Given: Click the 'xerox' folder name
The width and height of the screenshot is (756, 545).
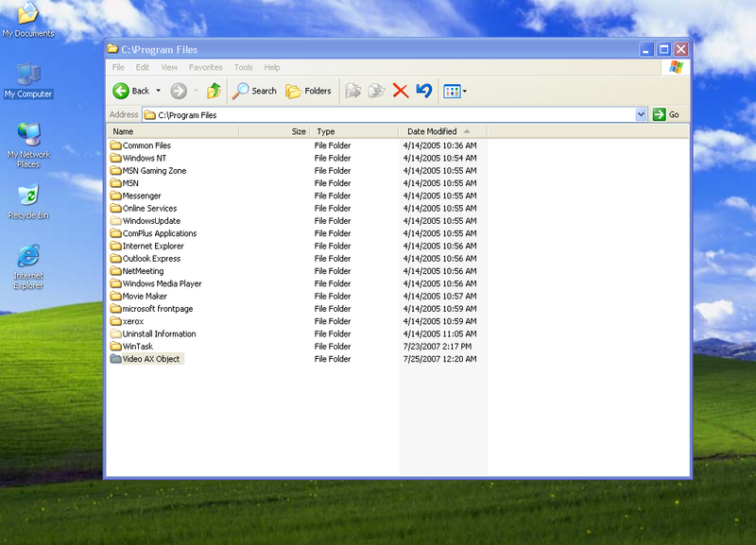Looking at the screenshot, I should [133, 321].
